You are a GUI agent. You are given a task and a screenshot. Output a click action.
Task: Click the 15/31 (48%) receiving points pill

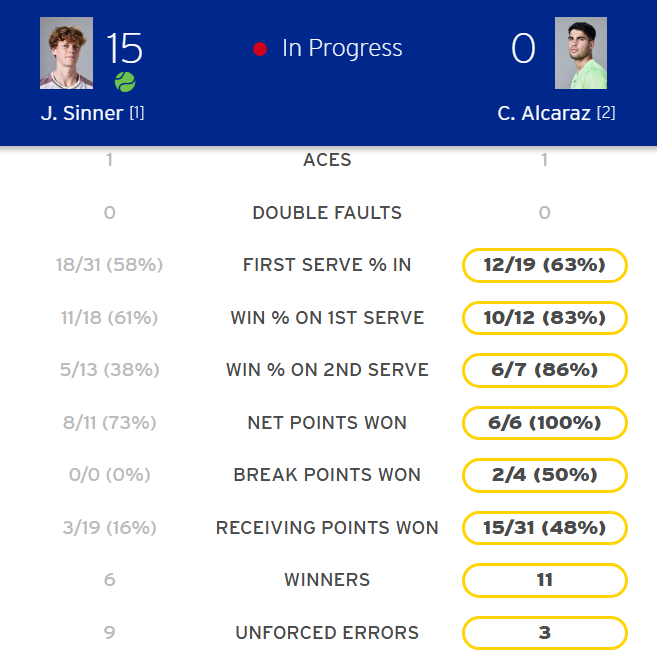545,528
